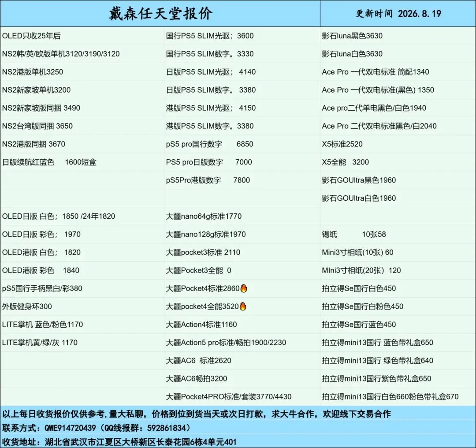Viewport: 476px width, 448px height.
Task: Select Ace Pro 二代双电标准黑色/白2040
Action: 379,126
